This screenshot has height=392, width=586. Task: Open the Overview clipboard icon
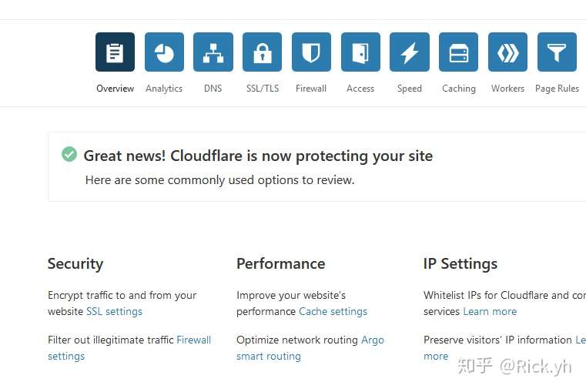pyautogui.click(x=115, y=52)
